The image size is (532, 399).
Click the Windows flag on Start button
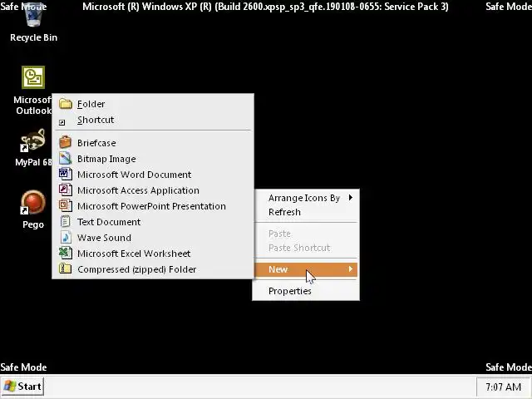click(x=10, y=386)
